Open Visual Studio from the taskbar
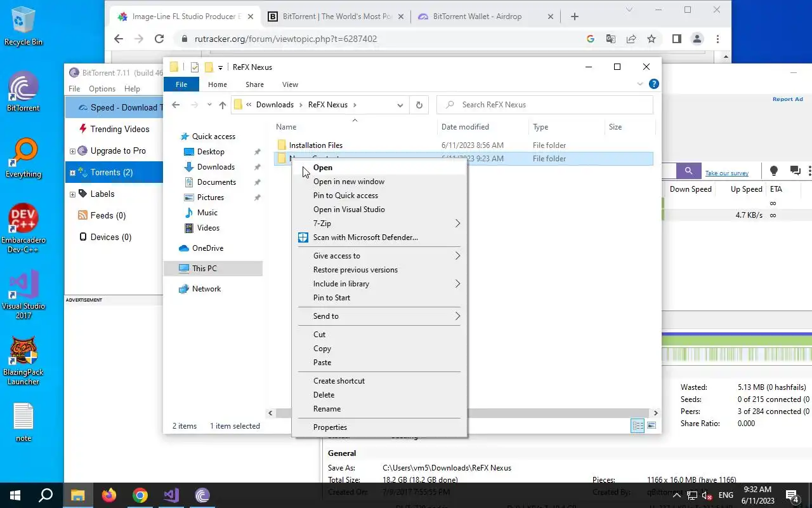 (x=171, y=495)
